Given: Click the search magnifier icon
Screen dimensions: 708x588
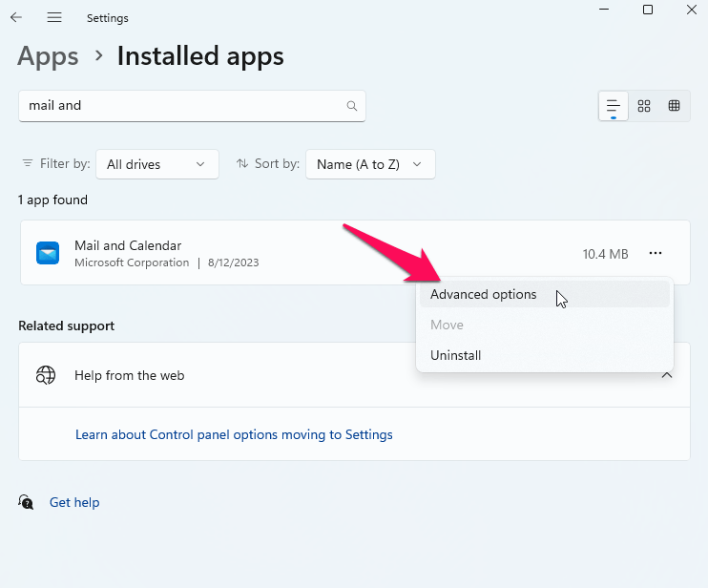Looking at the screenshot, I should [352, 106].
